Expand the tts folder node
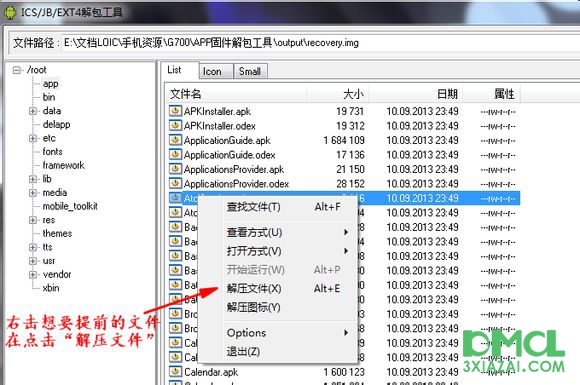 [x=33, y=247]
